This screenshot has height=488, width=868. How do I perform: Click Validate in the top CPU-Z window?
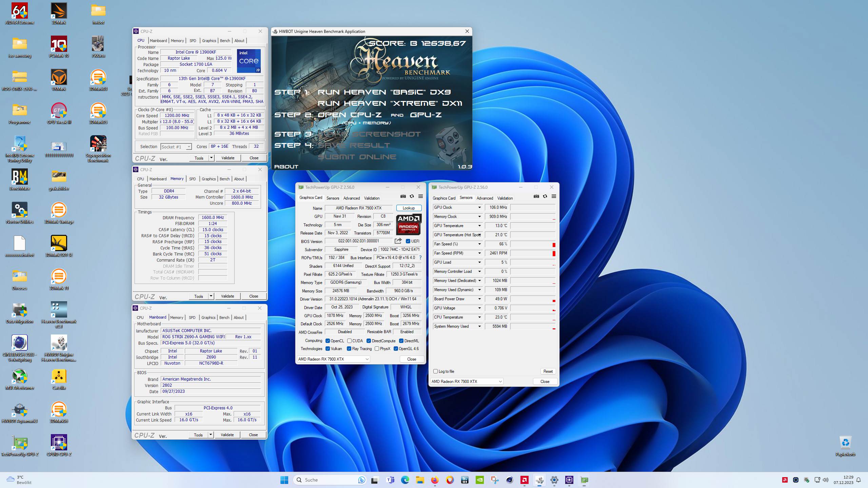(x=228, y=158)
